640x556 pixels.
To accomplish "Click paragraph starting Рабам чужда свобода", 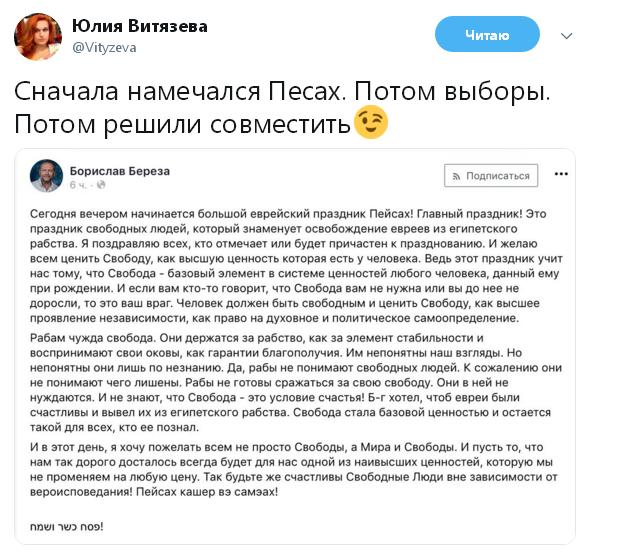I will 296,383.
